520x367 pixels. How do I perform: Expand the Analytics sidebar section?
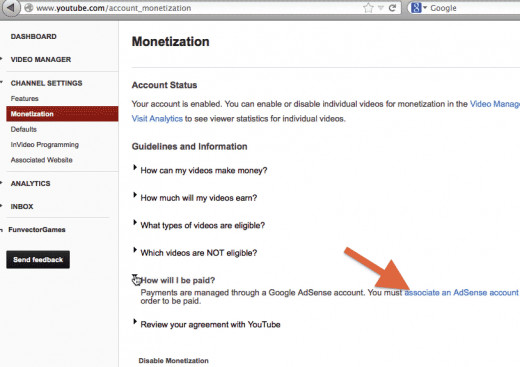point(30,183)
